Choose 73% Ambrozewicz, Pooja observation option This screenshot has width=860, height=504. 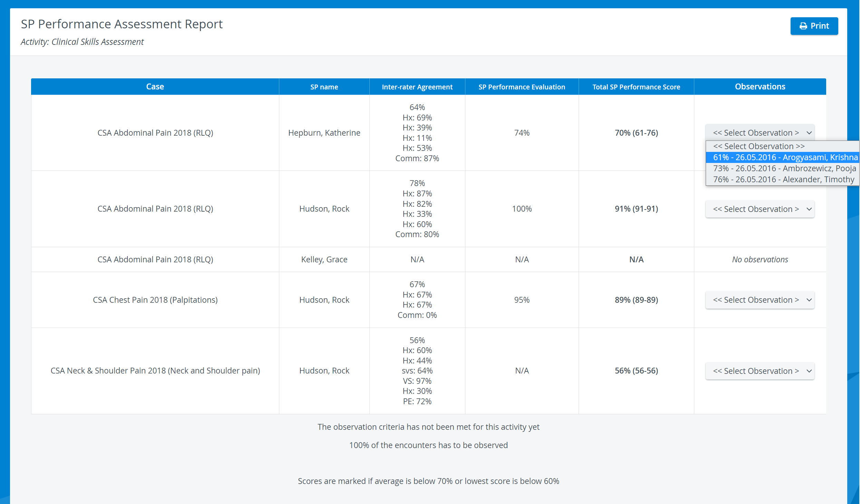tap(783, 168)
